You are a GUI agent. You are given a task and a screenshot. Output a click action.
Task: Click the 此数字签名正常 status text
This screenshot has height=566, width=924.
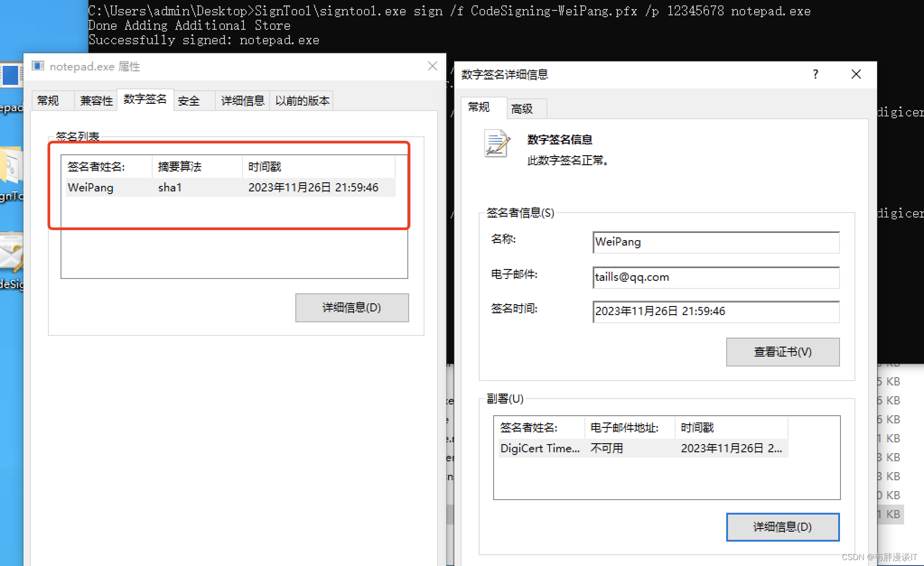[x=568, y=160]
